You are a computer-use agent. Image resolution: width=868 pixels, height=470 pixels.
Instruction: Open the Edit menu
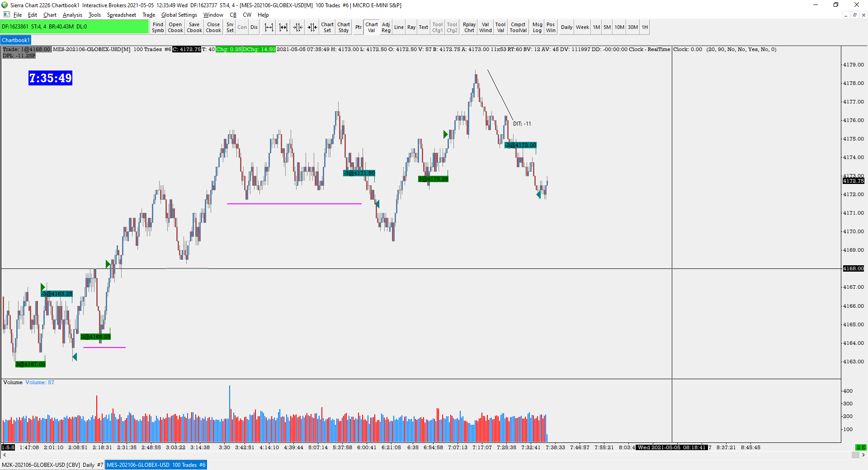coord(33,15)
